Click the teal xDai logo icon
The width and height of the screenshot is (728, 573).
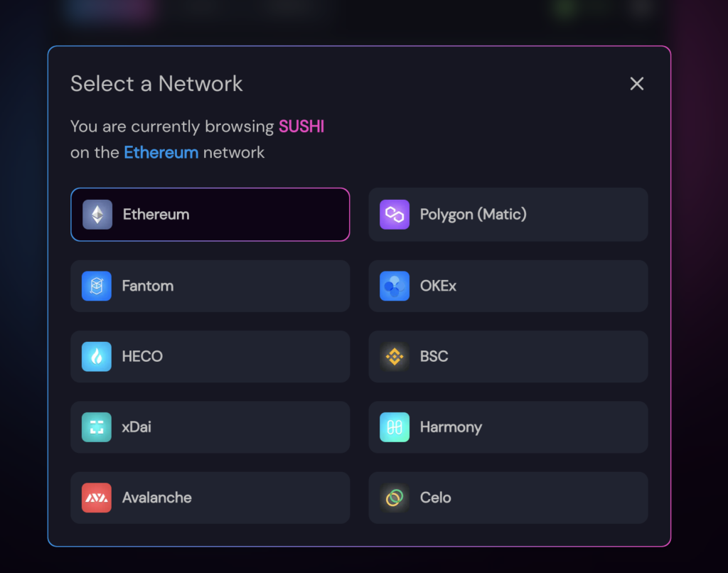(x=97, y=427)
